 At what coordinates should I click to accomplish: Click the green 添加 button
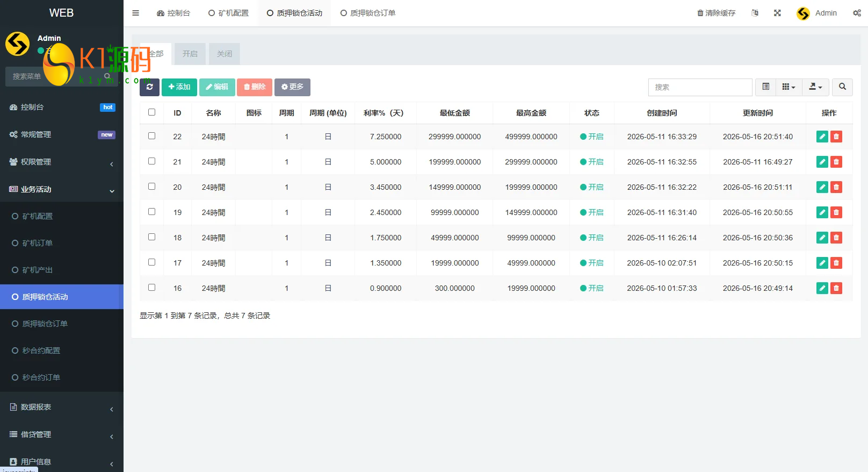point(179,87)
